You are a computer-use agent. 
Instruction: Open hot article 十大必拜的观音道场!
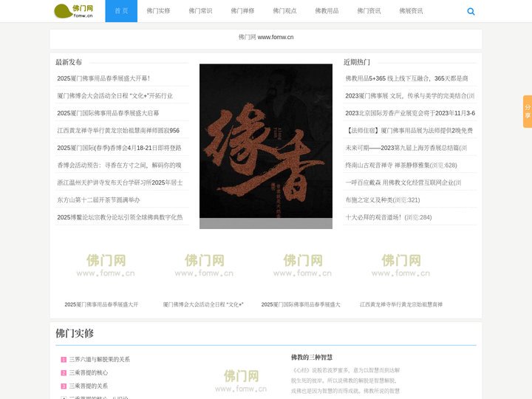pyautogui.click(x=389, y=217)
